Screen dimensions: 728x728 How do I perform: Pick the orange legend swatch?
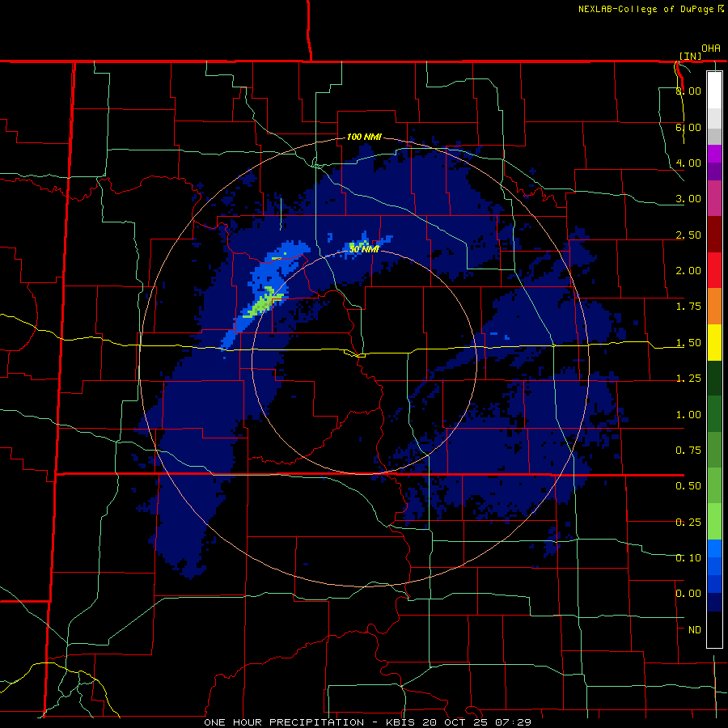[714, 307]
